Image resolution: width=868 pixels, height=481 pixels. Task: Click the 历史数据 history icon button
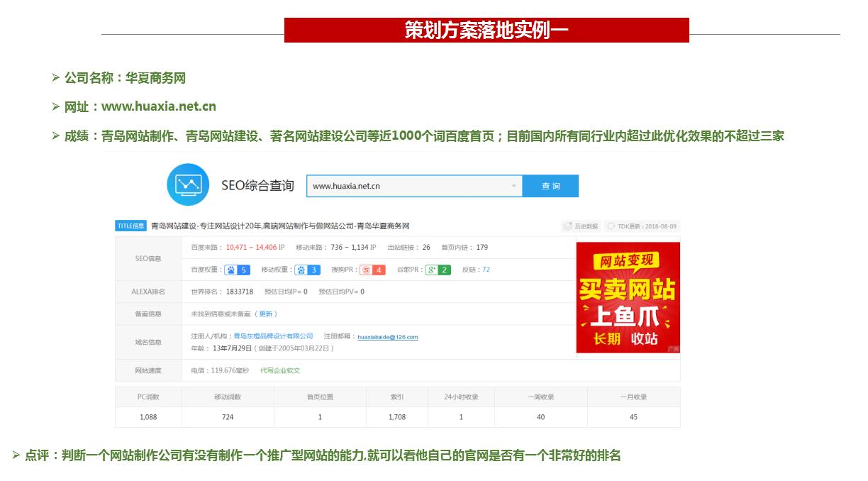click(x=581, y=226)
